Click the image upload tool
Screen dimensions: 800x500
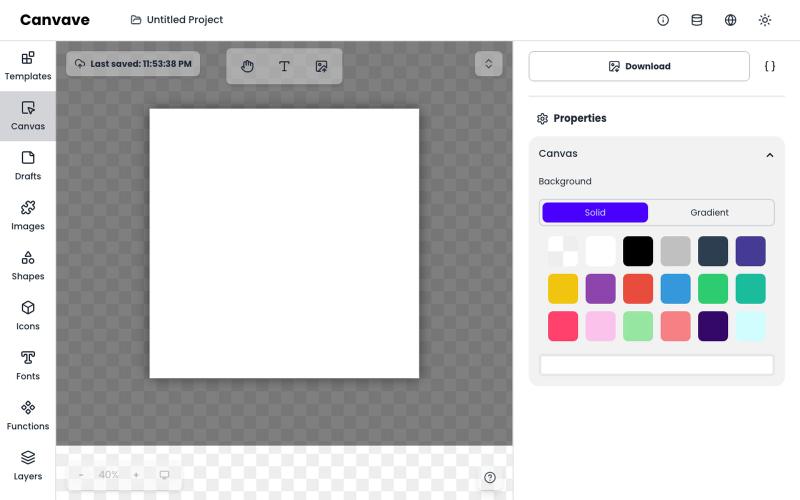[321, 66]
